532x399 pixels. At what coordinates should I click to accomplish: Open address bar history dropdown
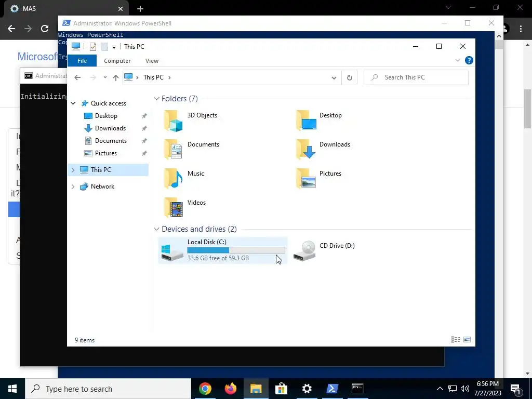(334, 78)
